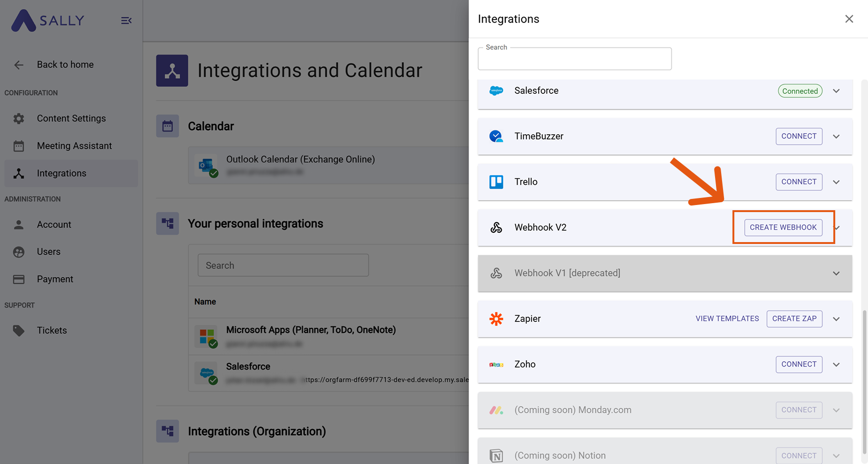Select the Salesforce integration icon
This screenshot has height=464, width=868.
[496, 91]
